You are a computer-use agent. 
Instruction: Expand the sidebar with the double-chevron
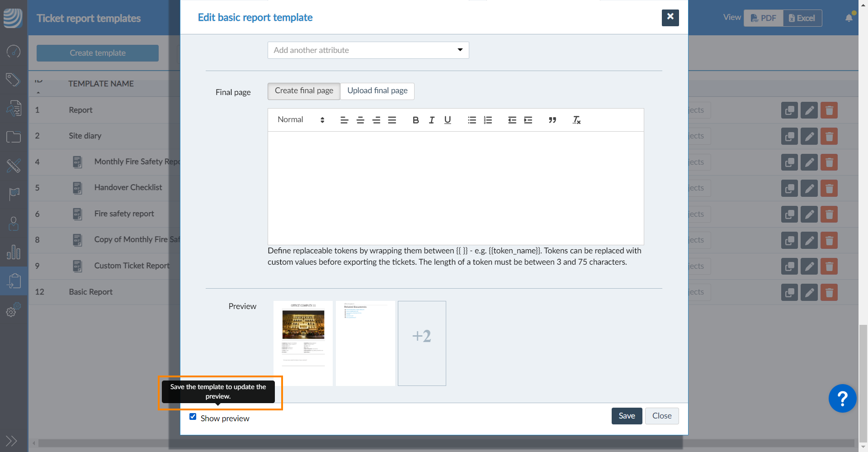coord(11,440)
